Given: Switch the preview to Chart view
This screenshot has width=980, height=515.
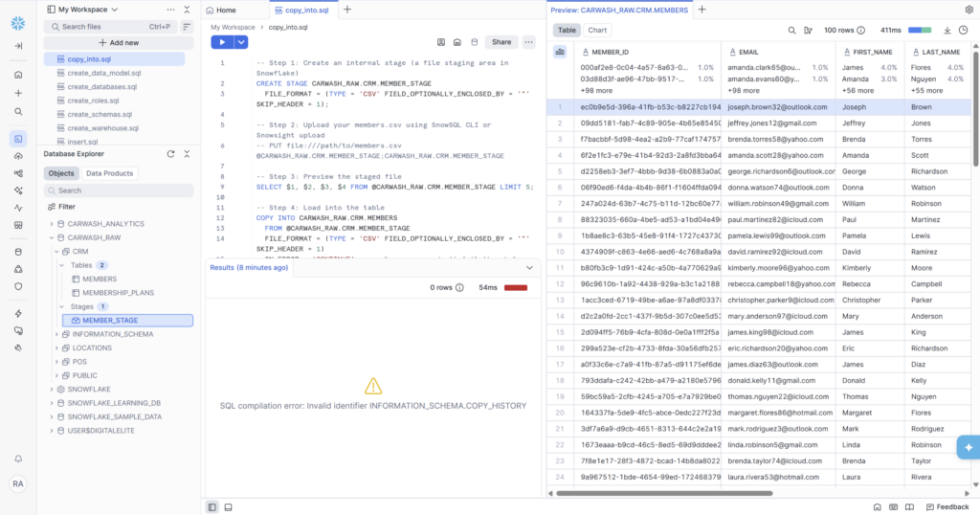Looking at the screenshot, I should (x=597, y=31).
